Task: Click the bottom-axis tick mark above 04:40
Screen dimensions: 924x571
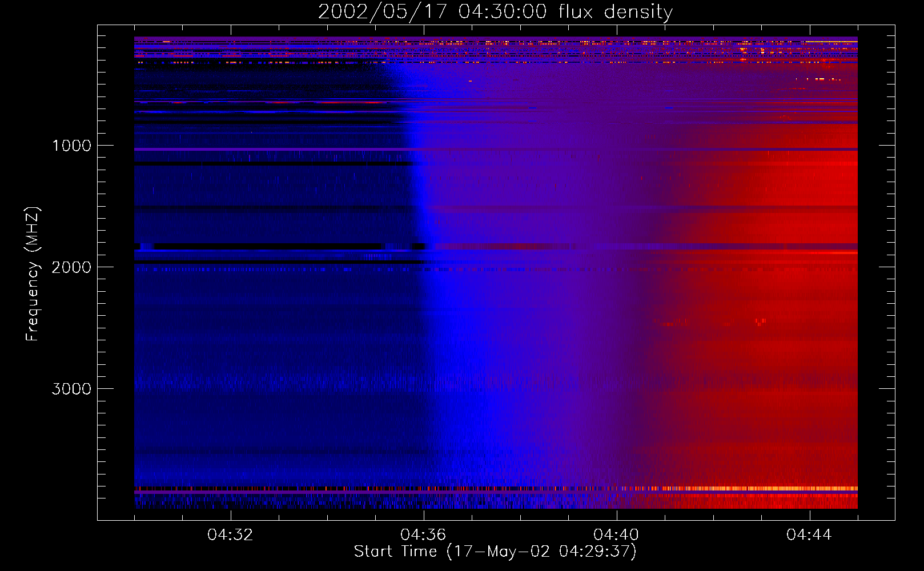Action: coord(617,515)
